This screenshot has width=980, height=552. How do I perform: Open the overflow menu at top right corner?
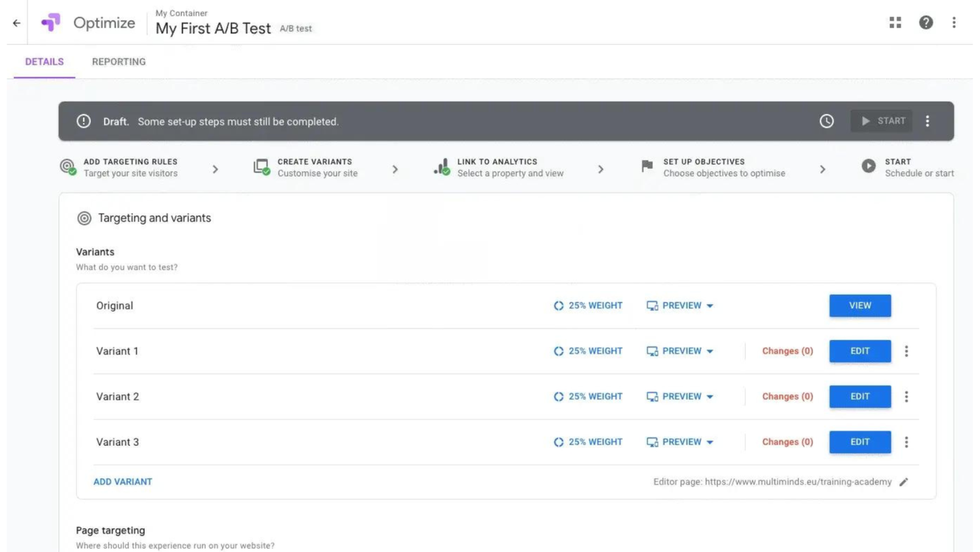click(x=954, y=23)
